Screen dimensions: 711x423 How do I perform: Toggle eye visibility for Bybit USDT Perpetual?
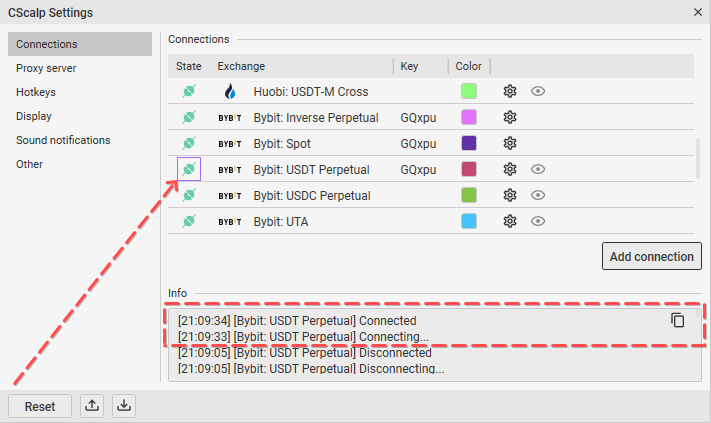(538, 169)
